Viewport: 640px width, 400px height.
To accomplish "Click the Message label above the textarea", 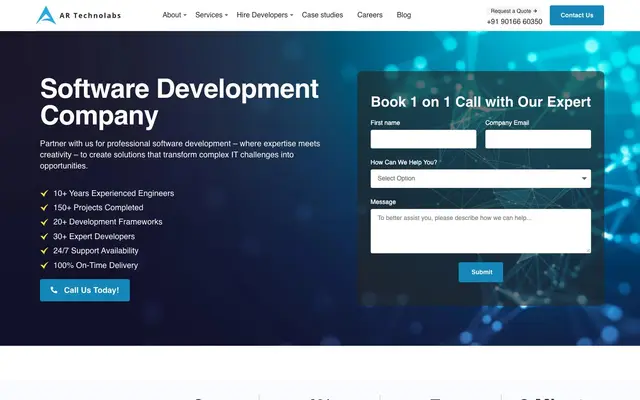I will 383,202.
